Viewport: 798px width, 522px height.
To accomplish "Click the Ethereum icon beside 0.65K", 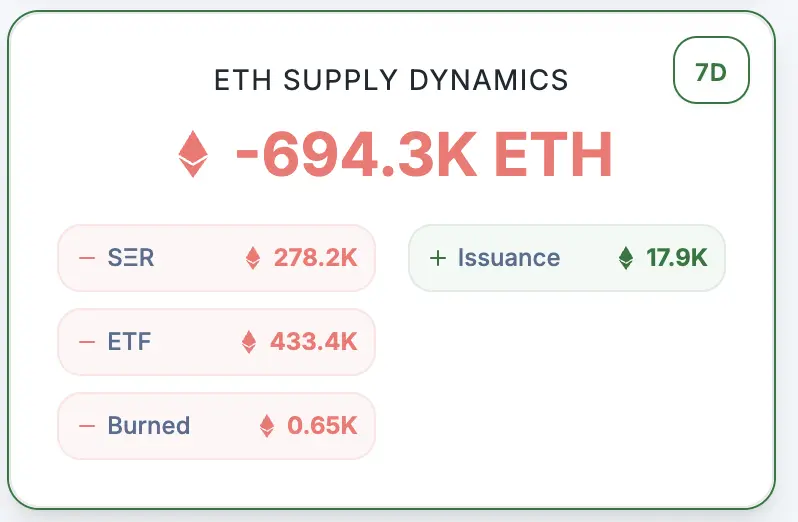I will pyautogui.click(x=267, y=426).
